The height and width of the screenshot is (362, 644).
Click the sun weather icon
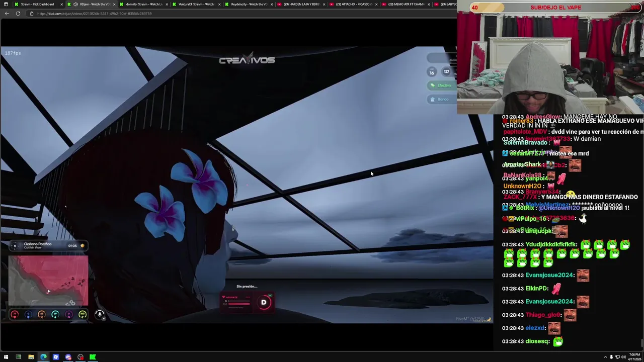pos(83,246)
